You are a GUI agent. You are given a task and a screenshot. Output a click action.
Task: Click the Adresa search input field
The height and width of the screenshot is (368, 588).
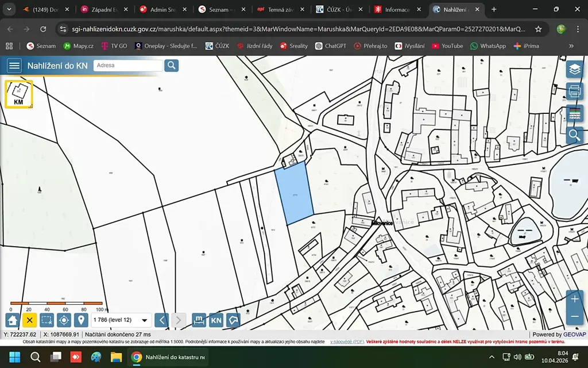coord(127,66)
